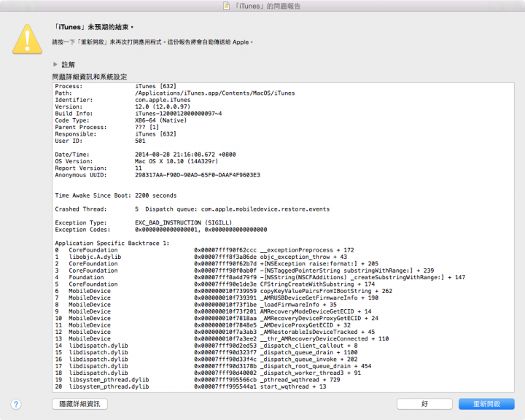
Task: Click the _AMDeviceProxyGetECID + 32 row
Action: [203, 325]
